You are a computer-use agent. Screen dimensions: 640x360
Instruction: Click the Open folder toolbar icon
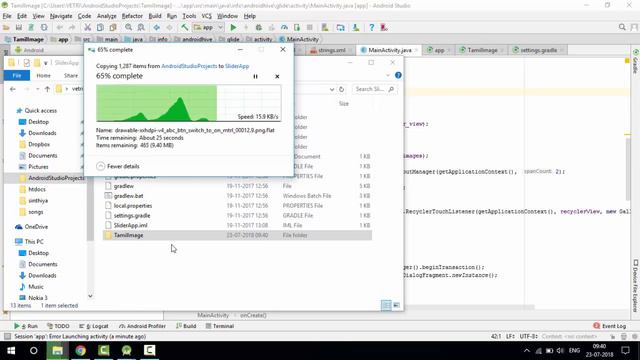click(x=6, y=27)
